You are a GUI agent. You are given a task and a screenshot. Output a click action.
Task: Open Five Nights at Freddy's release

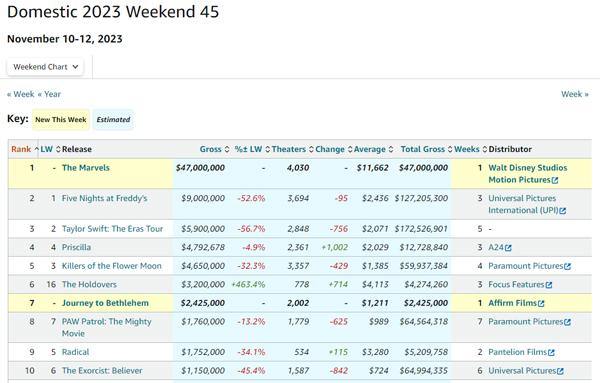[x=104, y=198]
